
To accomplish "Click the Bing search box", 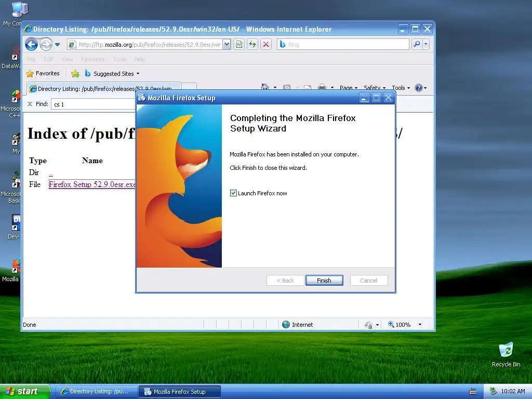I will [343, 45].
